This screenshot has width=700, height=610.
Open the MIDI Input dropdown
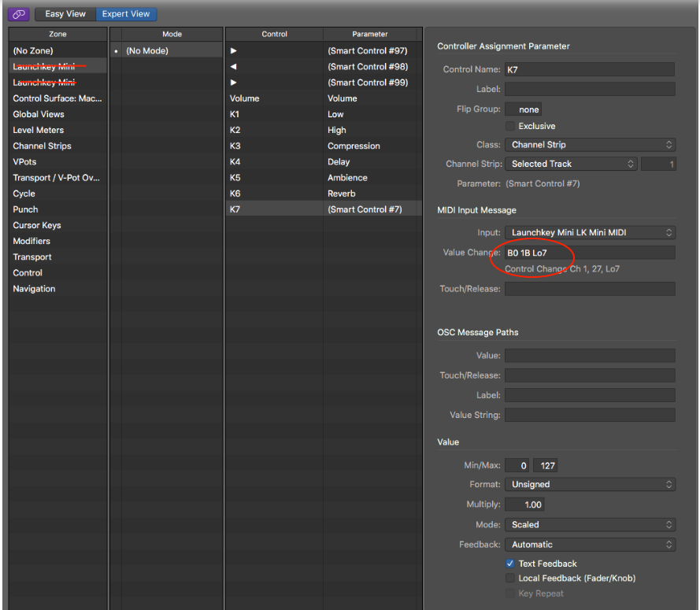(591, 232)
